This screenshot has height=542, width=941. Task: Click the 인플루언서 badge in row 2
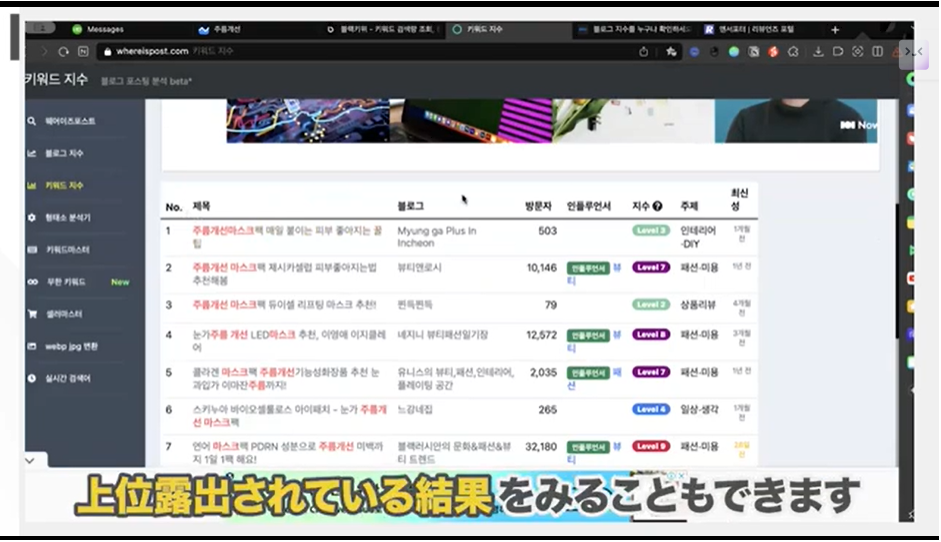[x=587, y=268]
